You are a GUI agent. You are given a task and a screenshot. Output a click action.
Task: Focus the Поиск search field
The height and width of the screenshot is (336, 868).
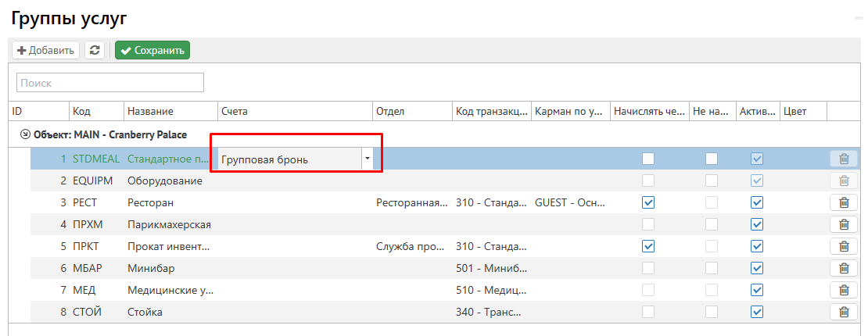[x=110, y=82]
